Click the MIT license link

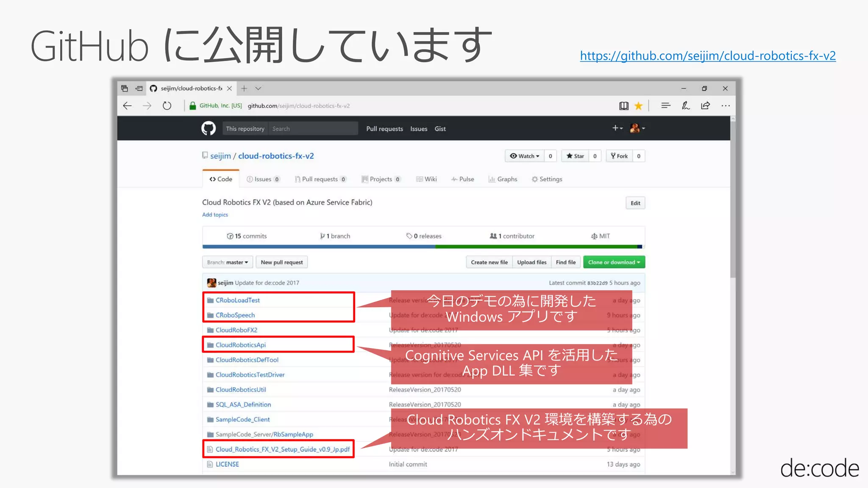[x=601, y=236]
